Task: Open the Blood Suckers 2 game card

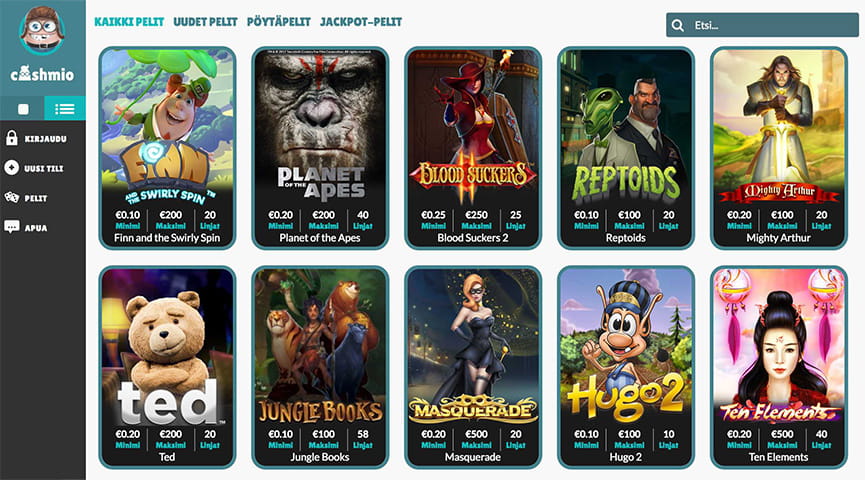Action: coord(473,148)
